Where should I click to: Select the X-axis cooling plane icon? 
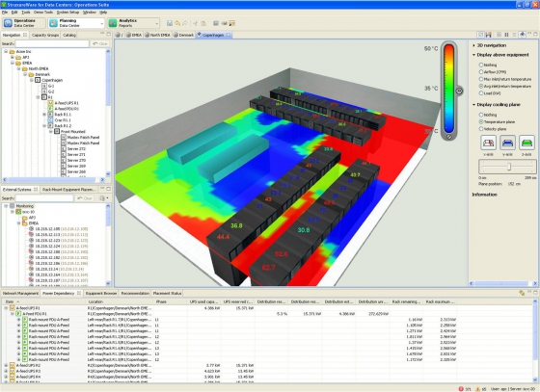point(488,143)
